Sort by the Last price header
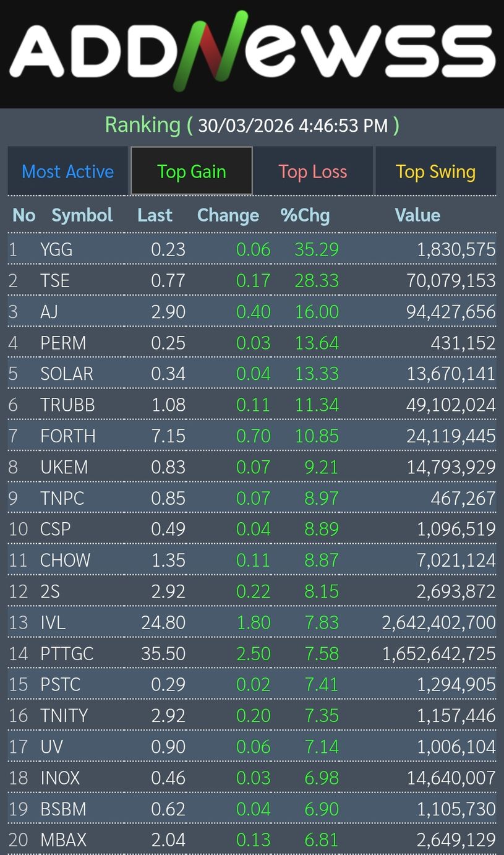Screen dimensions: 504x855 (x=155, y=215)
